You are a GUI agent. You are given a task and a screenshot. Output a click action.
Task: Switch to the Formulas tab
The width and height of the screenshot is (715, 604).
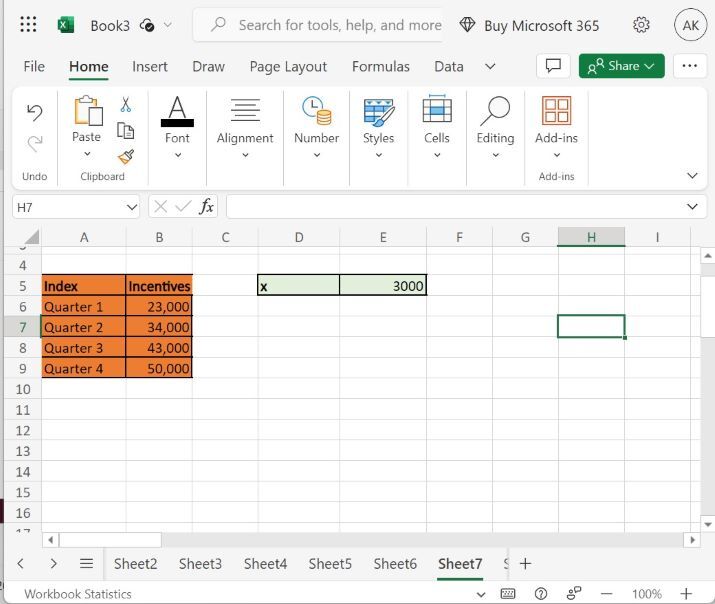click(381, 67)
